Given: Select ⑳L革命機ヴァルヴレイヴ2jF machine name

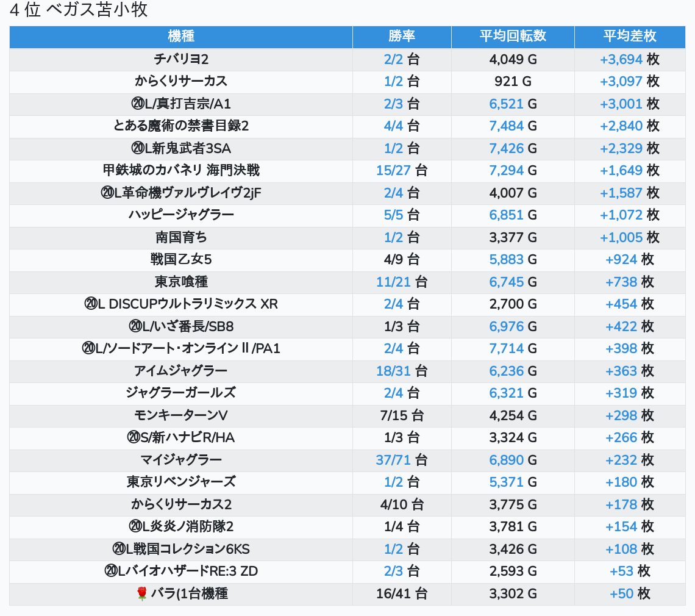Looking at the screenshot, I should (x=181, y=193).
